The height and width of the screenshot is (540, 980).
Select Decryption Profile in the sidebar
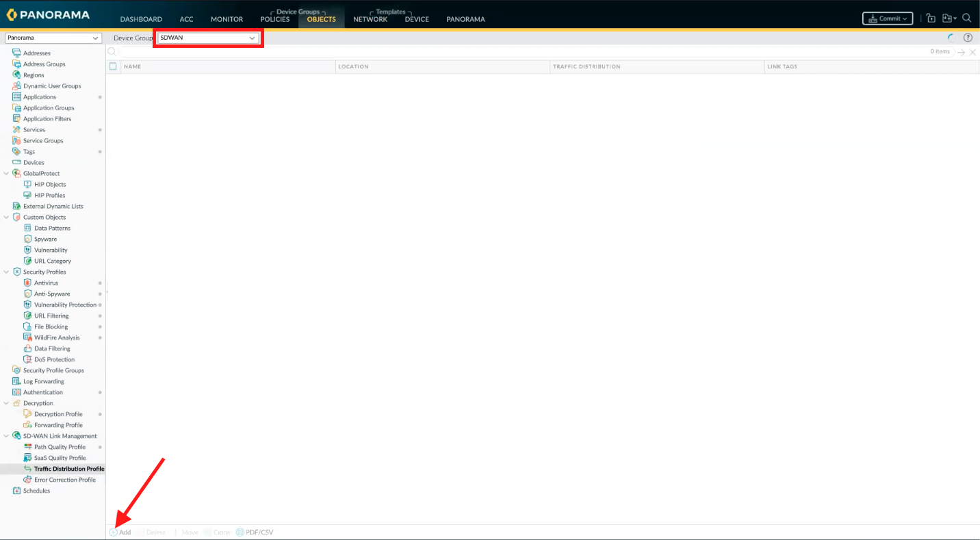click(58, 414)
